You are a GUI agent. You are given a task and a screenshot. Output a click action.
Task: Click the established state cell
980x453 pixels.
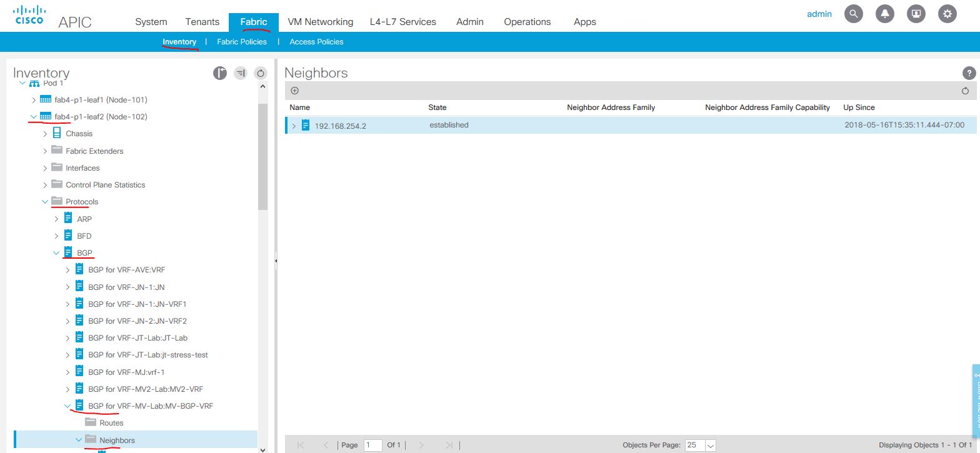coord(449,125)
